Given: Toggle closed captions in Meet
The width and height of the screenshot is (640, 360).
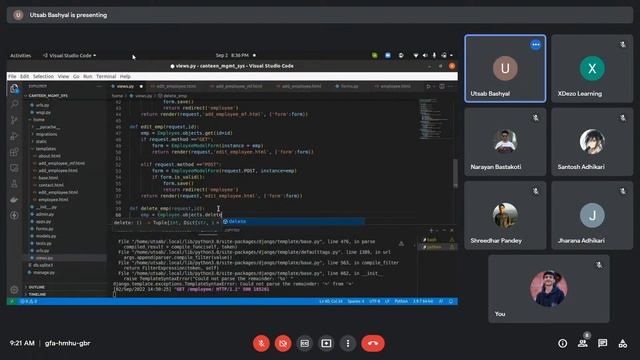Looking at the screenshot, I should tap(304, 343).
